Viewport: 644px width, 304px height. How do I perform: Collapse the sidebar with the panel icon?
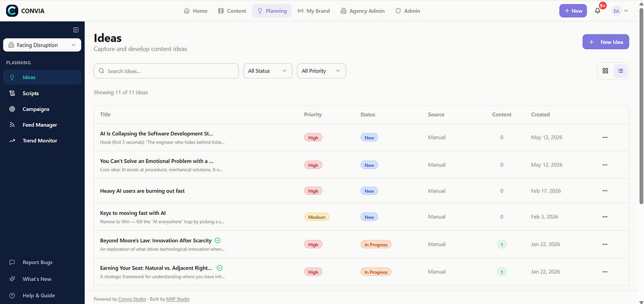[x=76, y=30]
